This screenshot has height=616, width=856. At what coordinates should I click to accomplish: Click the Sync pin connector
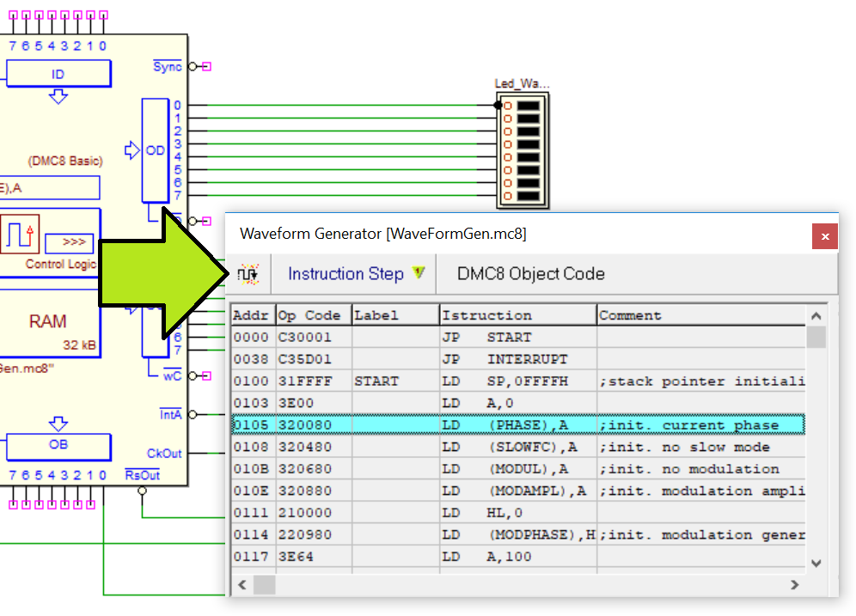point(206,66)
